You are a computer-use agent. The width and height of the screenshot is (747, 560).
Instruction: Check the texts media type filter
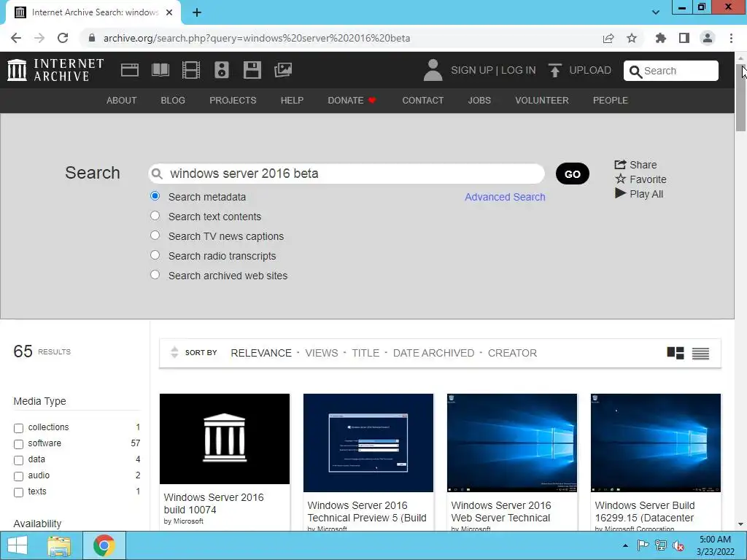point(18,492)
